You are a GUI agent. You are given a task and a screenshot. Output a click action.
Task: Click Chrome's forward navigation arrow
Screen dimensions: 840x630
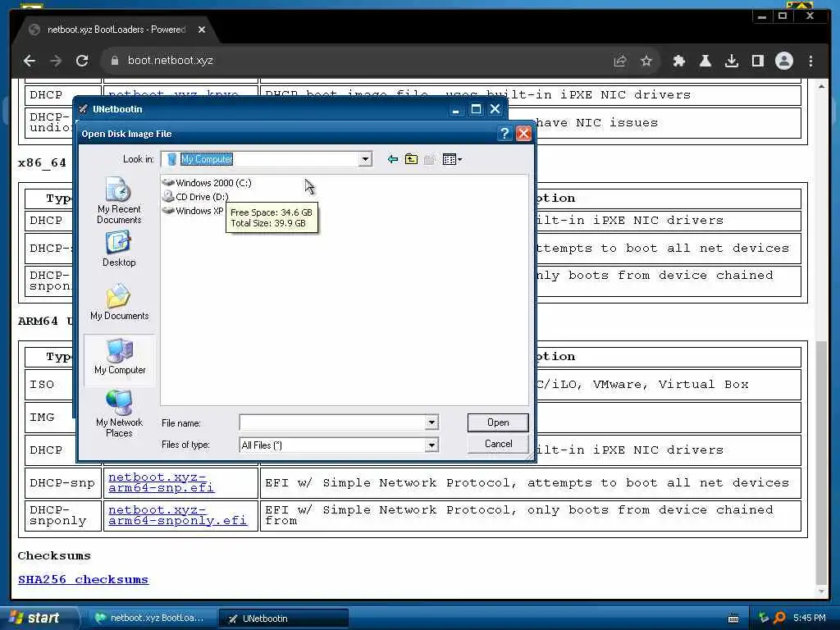click(x=56, y=61)
